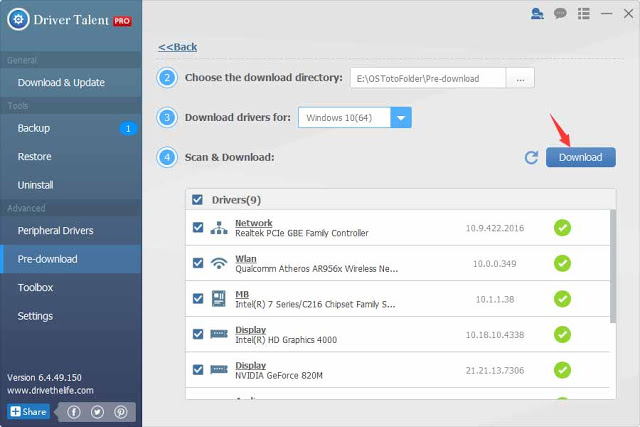This screenshot has height=427, width=640.
Task: Select Pre-download in sidebar
Action: (71, 259)
